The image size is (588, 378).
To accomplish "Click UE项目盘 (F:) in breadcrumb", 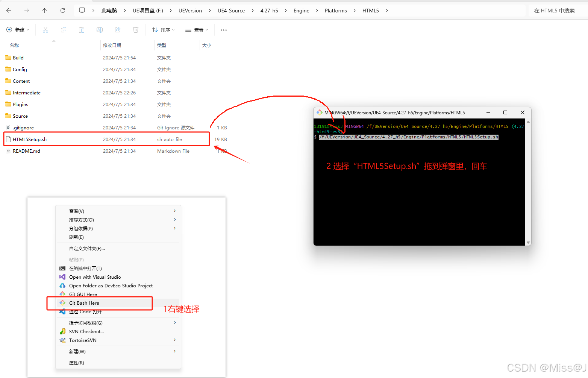I will tap(148, 11).
